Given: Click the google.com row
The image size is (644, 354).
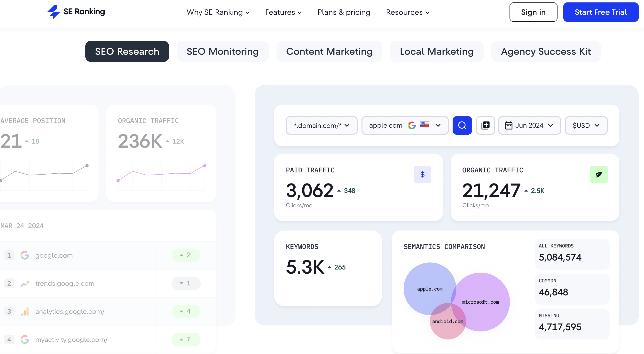Looking at the screenshot, I should [108, 255].
